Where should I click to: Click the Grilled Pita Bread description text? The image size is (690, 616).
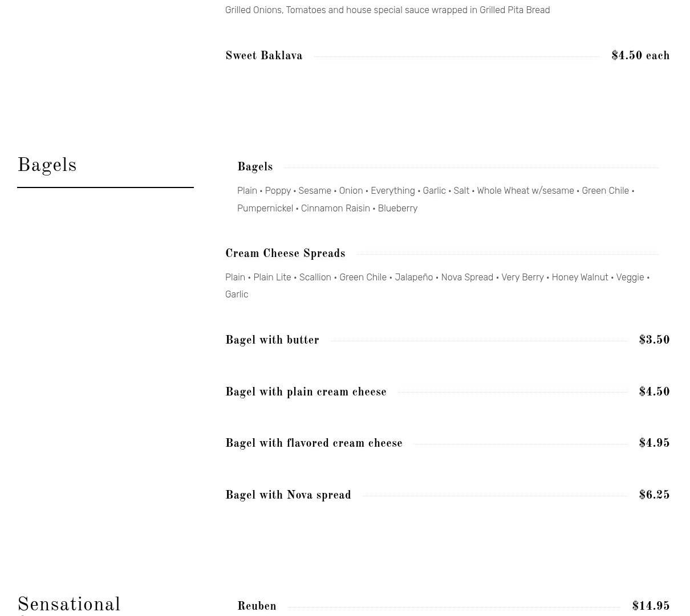[x=387, y=10]
